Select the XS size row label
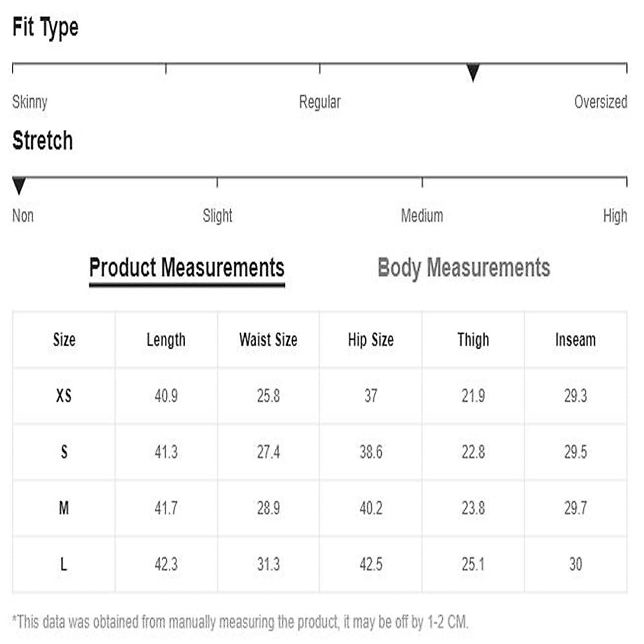The image size is (644, 644). [x=64, y=396]
